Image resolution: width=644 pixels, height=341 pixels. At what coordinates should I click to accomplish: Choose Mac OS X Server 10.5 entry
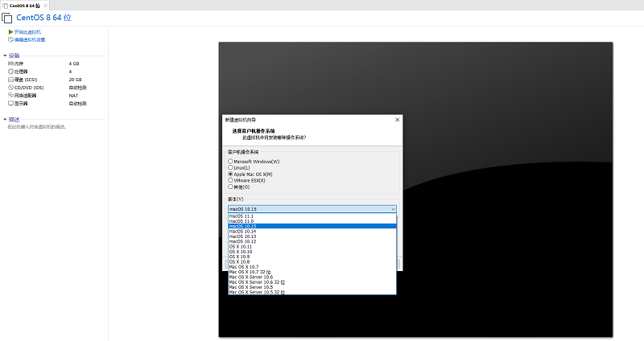(x=312, y=287)
